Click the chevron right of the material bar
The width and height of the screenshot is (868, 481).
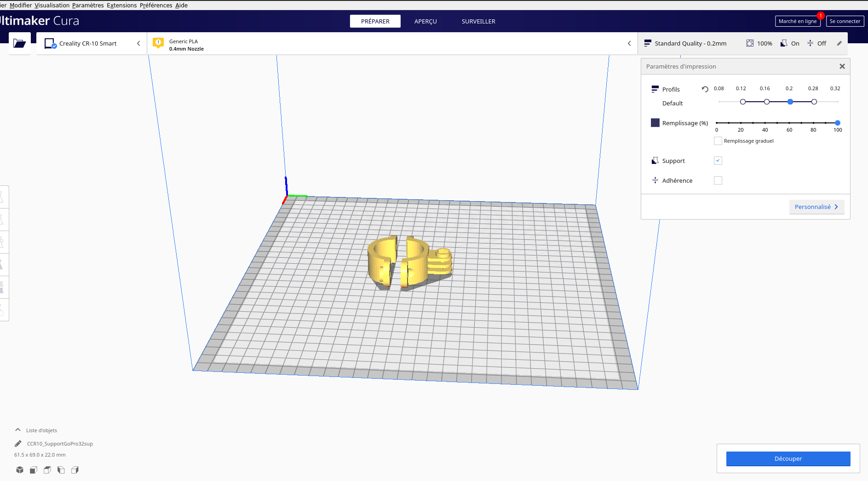[x=629, y=43]
